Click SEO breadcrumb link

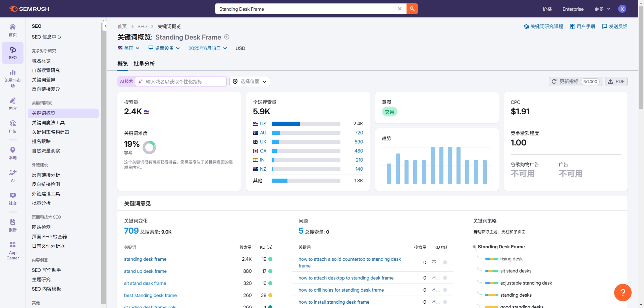coord(142,26)
